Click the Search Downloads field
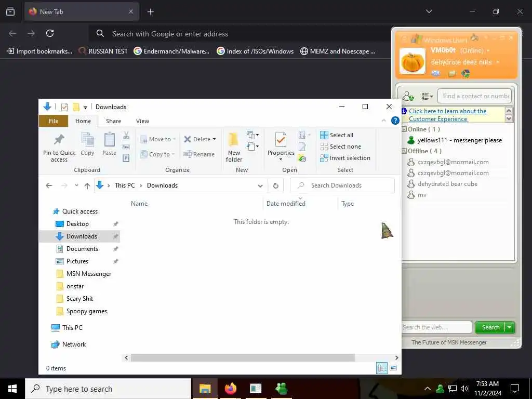 pyautogui.click(x=342, y=185)
